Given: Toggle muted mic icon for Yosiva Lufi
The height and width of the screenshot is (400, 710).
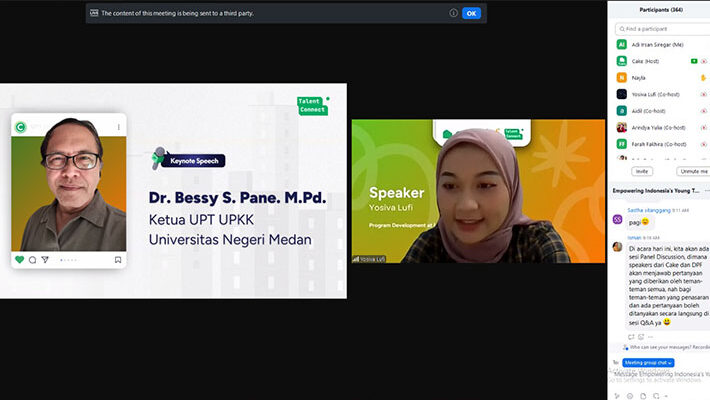Looking at the screenshot, I should pyautogui.click(x=704, y=94).
